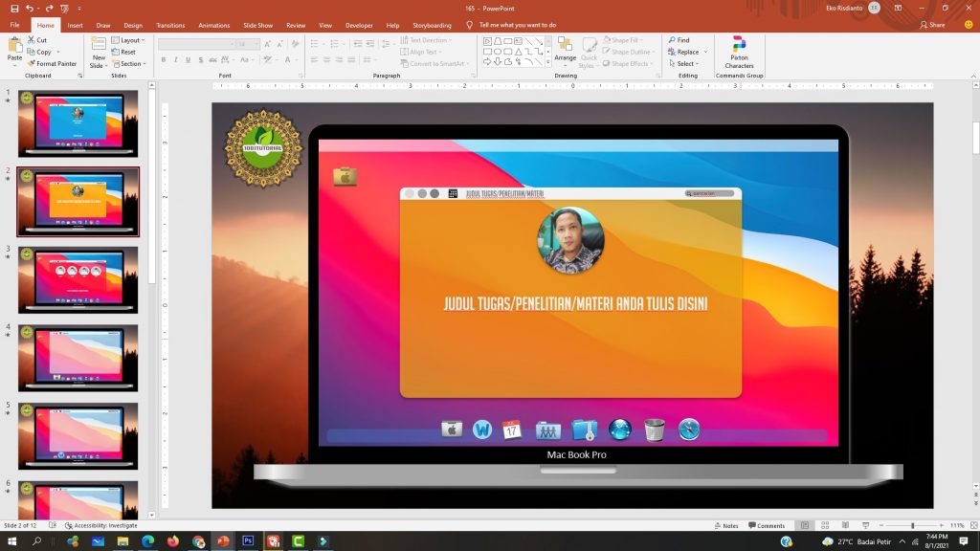Toggle Align Left for paragraph
980x551 pixels.
(x=314, y=60)
